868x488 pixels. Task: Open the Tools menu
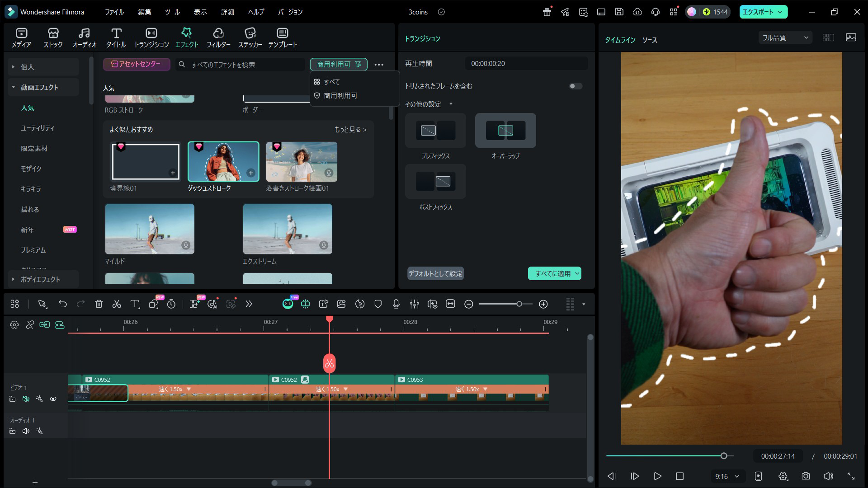172,12
